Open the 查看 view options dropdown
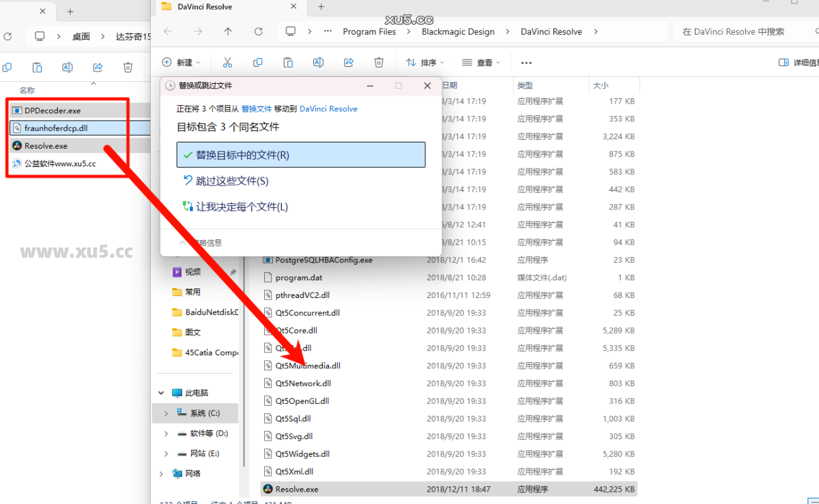The width and height of the screenshot is (819, 504). [x=480, y=62]
